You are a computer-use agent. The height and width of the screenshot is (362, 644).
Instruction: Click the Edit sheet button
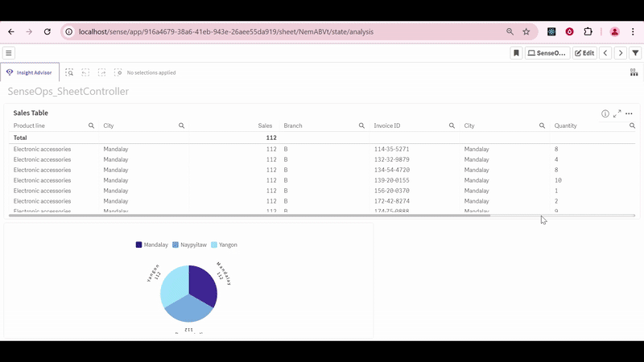pos(584,53)
